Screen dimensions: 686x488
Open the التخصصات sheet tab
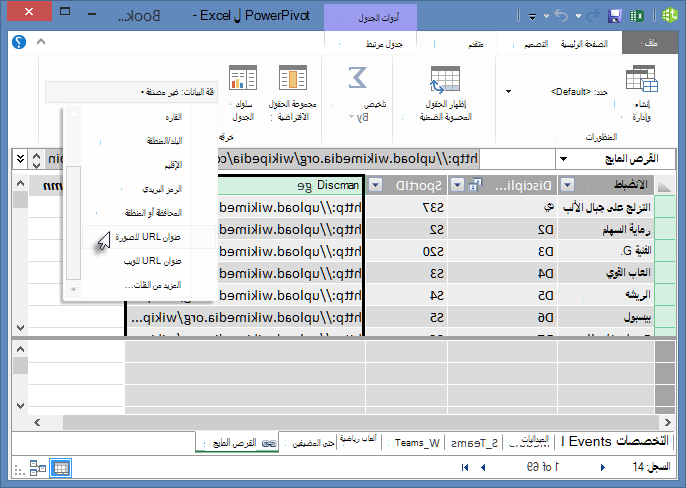pos(641,441)
